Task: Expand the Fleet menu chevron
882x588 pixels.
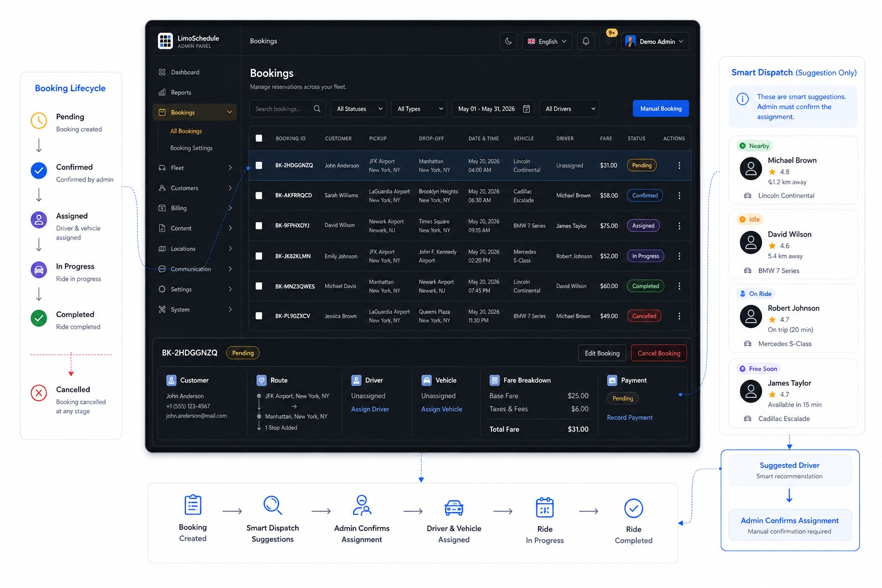Action: coord(230,168)
